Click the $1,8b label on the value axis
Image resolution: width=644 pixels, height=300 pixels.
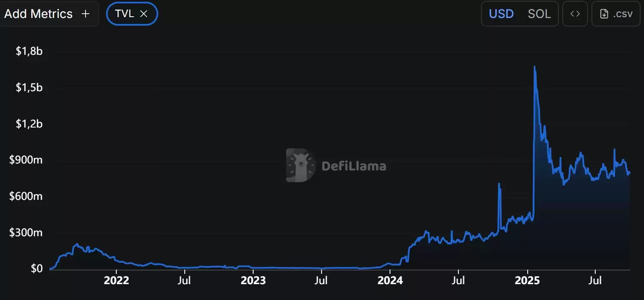[x=29, y=51]
